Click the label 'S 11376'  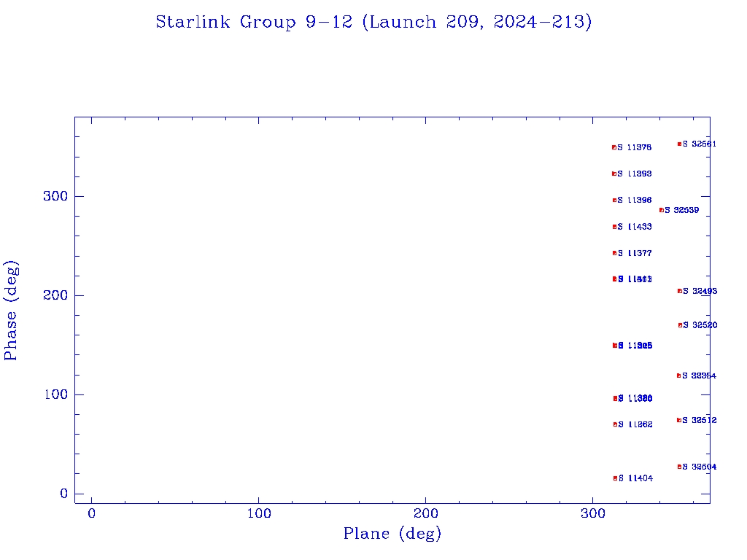click(634, 147)
